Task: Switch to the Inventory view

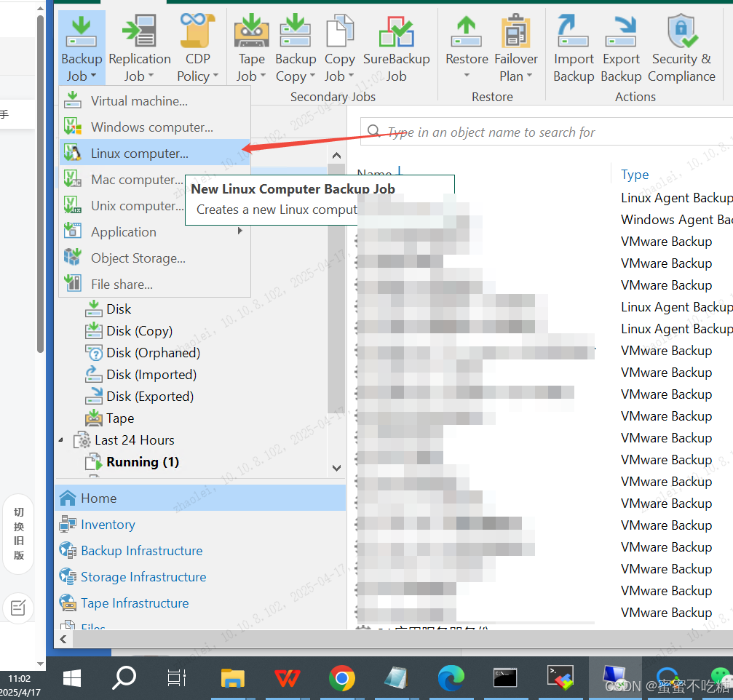Action: (x=201, y=525)
